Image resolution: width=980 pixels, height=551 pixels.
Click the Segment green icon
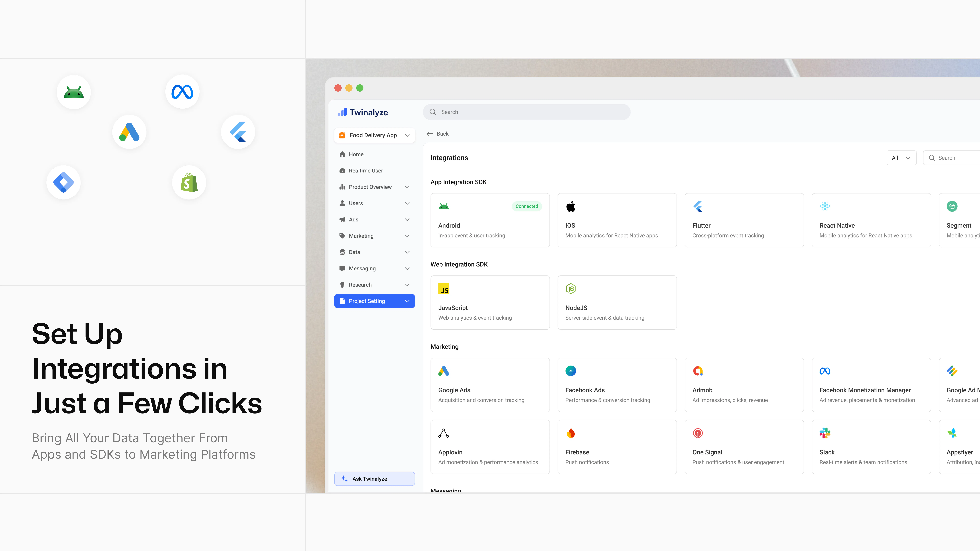[x=952, y=206]
